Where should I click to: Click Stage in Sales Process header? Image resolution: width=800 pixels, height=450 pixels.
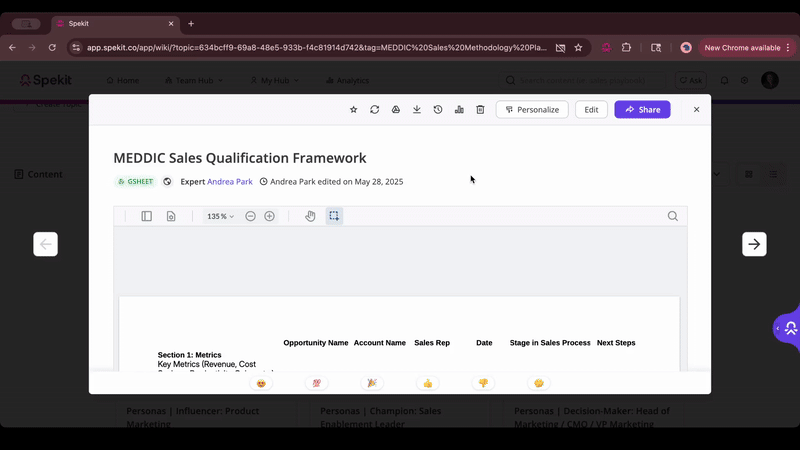tap(550, 343)
